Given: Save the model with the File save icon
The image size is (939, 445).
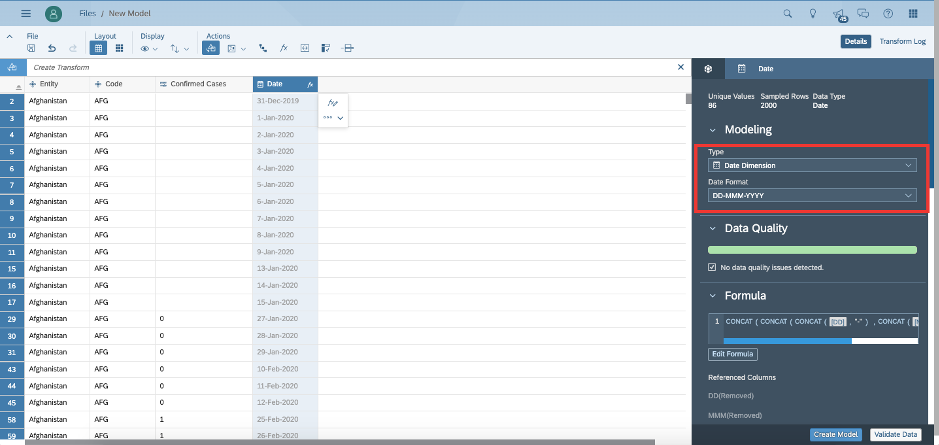Looking at the screenshot, I should [x=32, y=49].
